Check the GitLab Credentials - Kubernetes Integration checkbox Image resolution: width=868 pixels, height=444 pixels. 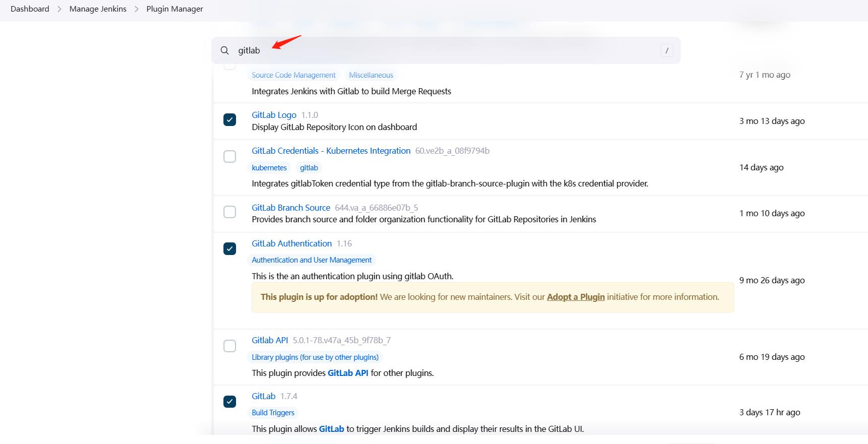(x=229, y=156)
